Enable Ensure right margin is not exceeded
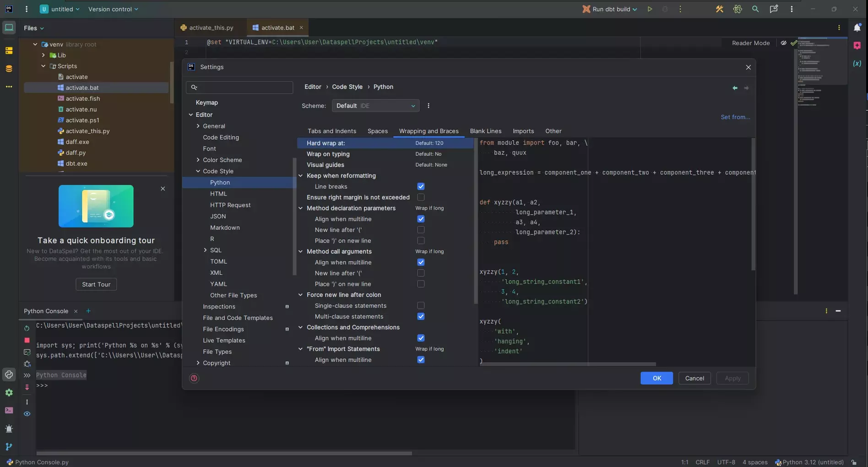868x467 pixels. (421, 197)
